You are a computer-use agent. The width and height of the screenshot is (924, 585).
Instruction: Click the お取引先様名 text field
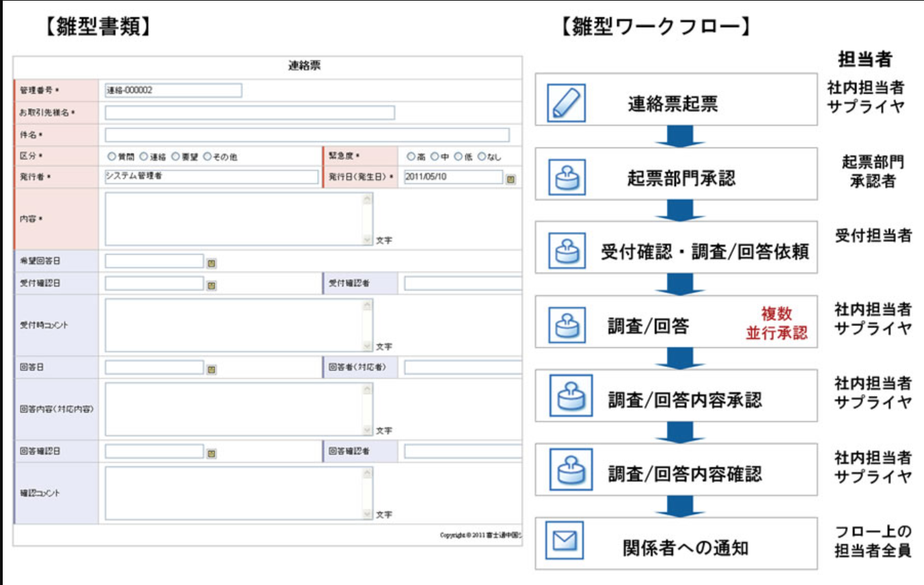249,113
